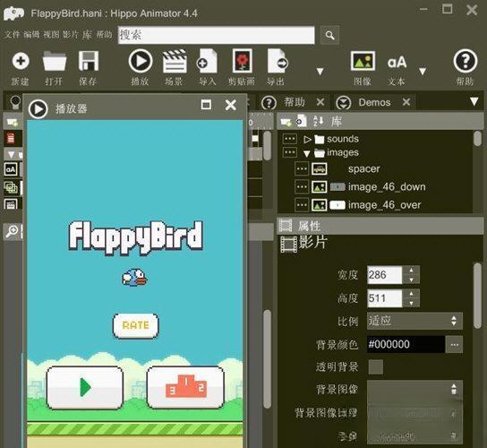Increase 宽度 width with up stepper
Image resolution: width=487 pixels, height=448 pixels.
[x=411, y=271]
